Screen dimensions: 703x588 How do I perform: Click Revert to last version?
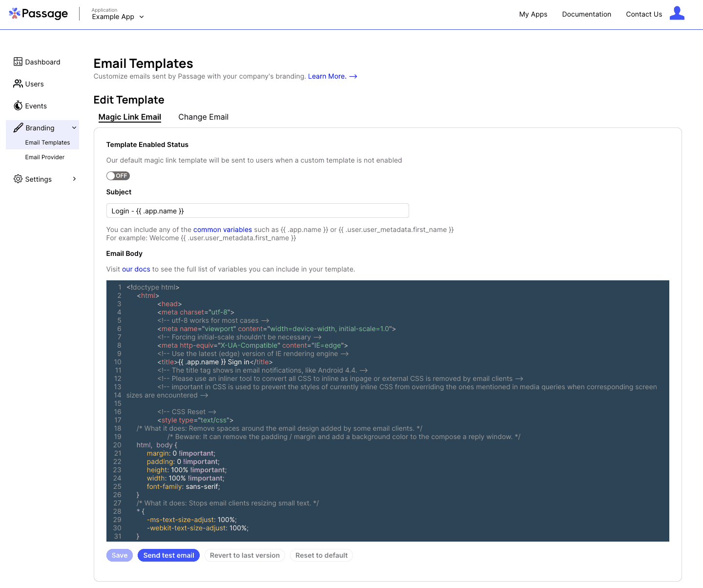(x=245, y=555)
